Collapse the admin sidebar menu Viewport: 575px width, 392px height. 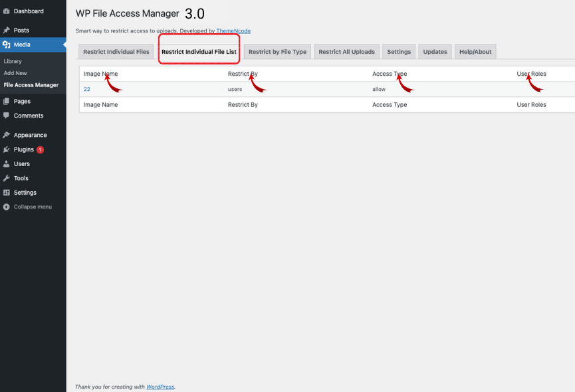(33, 207)
